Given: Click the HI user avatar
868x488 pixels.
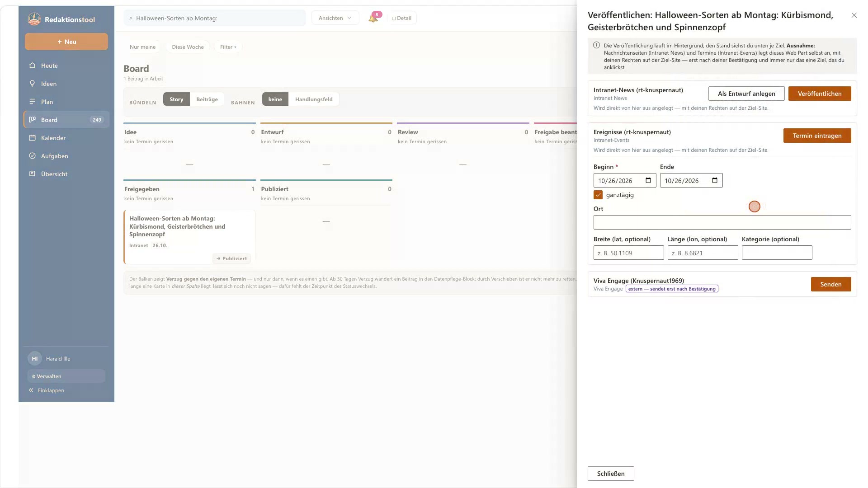Looking at the screenshot, I should (35, 359).
